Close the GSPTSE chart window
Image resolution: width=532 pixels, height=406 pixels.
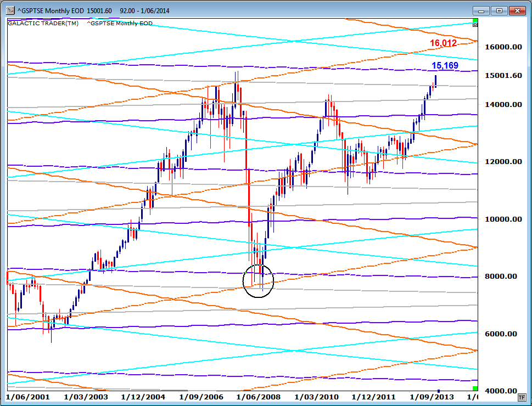point(517,11)
